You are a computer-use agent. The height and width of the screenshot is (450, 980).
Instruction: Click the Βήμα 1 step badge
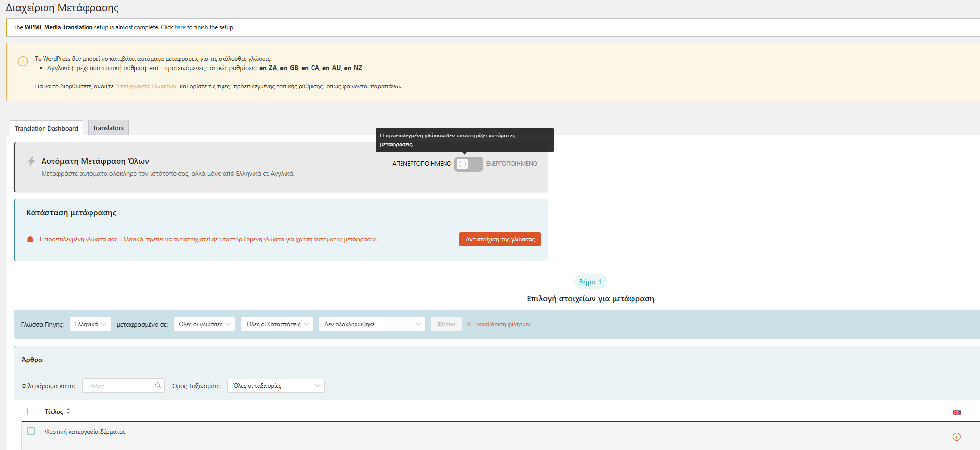click(x=590, y=282)
